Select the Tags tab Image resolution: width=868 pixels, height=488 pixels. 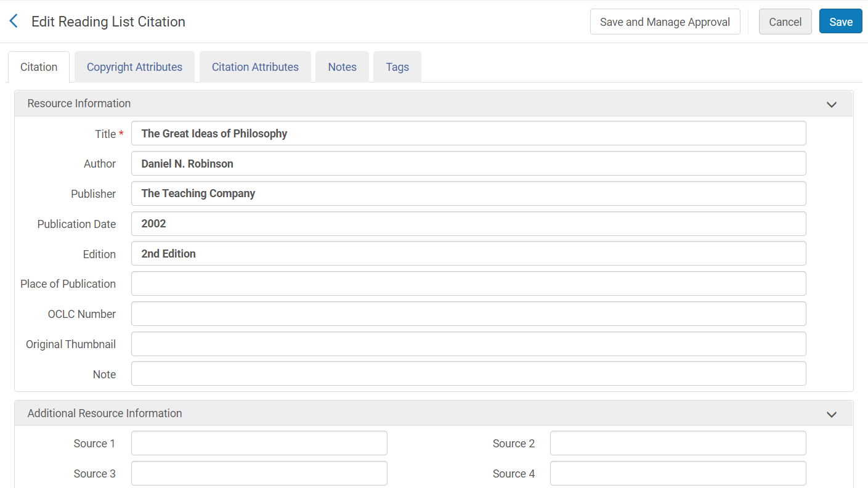coord(397,67)
